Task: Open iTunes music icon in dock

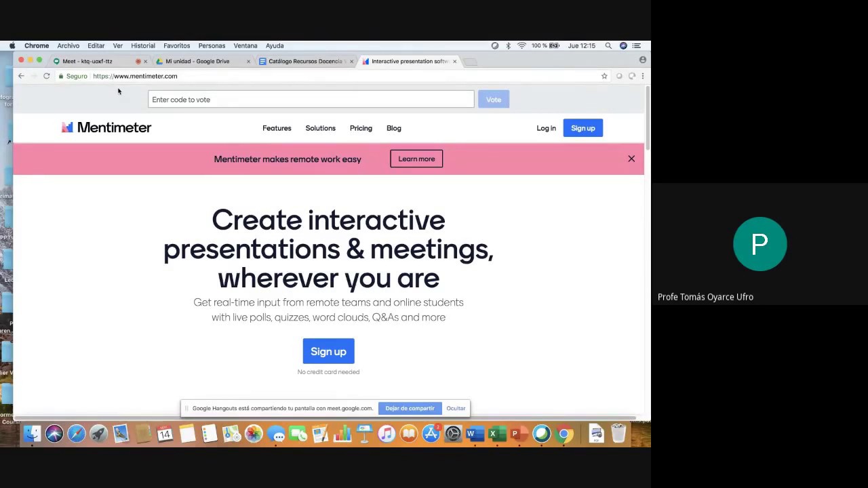Action: [387, 433]
